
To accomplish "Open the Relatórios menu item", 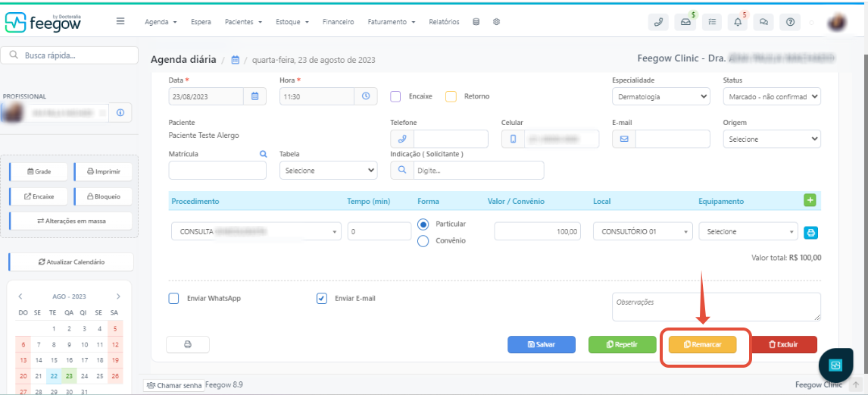I will [x=444, y=22].
